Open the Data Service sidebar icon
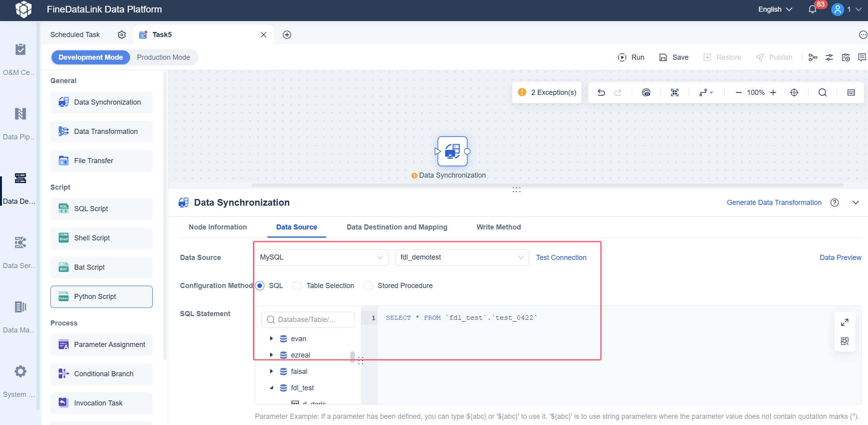The height and width of the screenshot is (425, 868). 20,243
